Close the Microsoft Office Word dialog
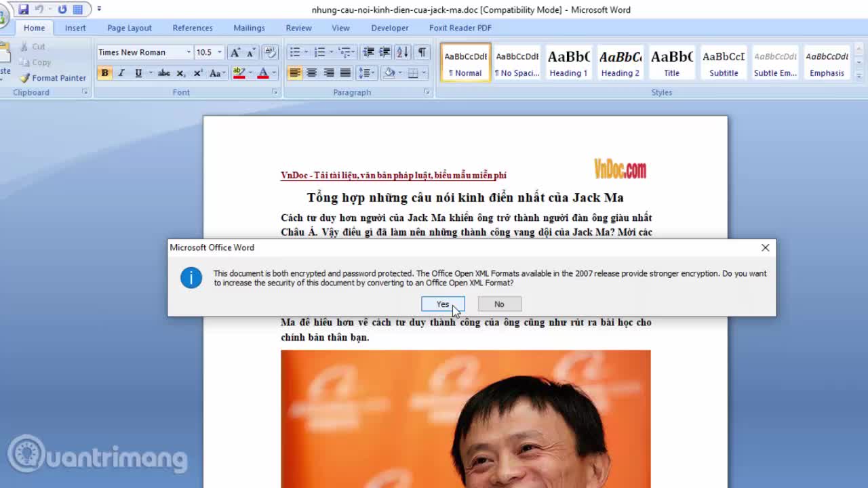The width and height of the screenshot is (868, 488). [765, 247]
